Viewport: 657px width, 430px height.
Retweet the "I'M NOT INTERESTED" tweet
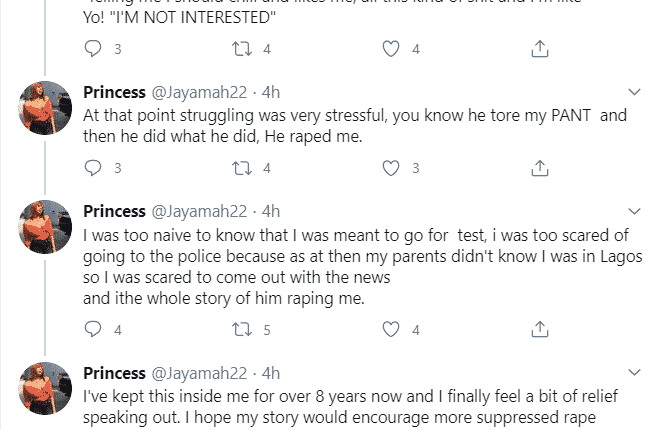(242, 48)
